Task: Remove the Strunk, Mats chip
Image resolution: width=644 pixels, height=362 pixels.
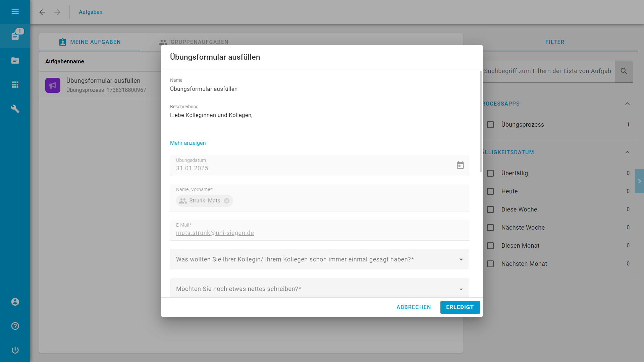Action: click(227, 201)
